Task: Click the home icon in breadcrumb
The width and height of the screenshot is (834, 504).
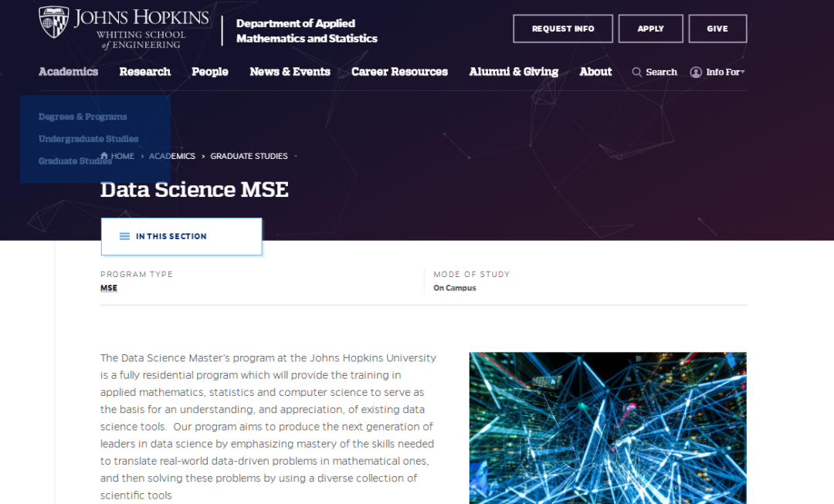Action: pos(104,156)
